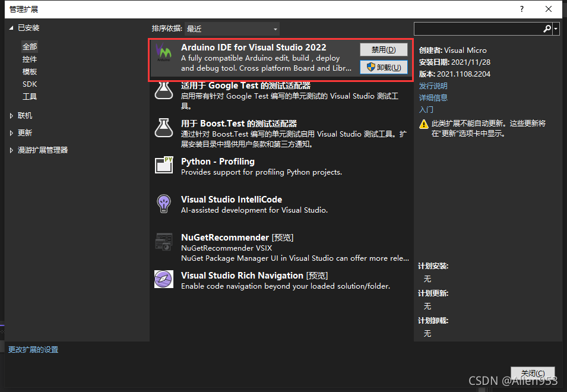Screen dimensions: 567x392
Task: Select the 工具 category
Action: coord(30,97)
